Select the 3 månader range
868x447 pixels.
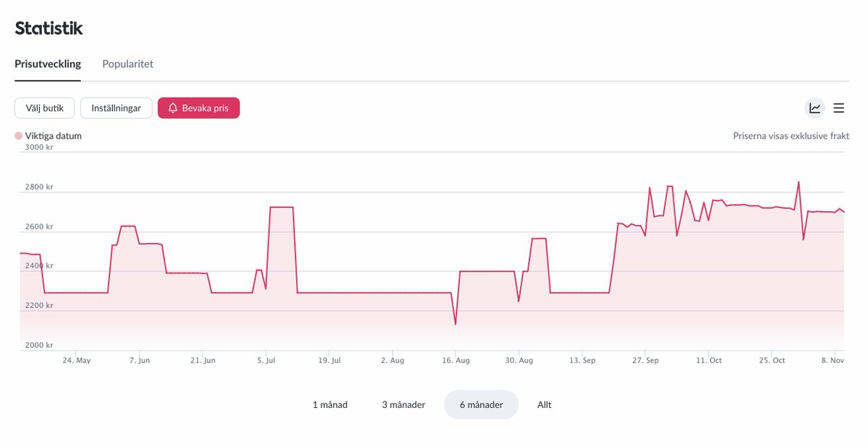(x=404, y=405)
